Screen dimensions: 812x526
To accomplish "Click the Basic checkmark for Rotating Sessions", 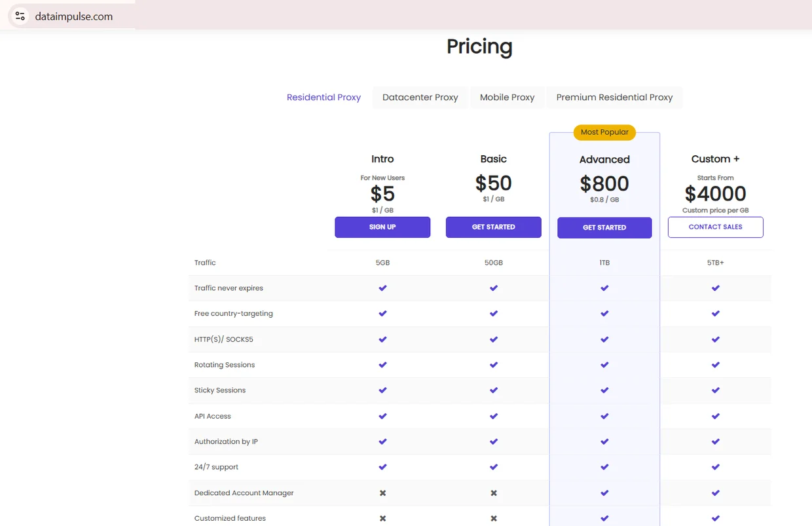I will pos(494,364).
